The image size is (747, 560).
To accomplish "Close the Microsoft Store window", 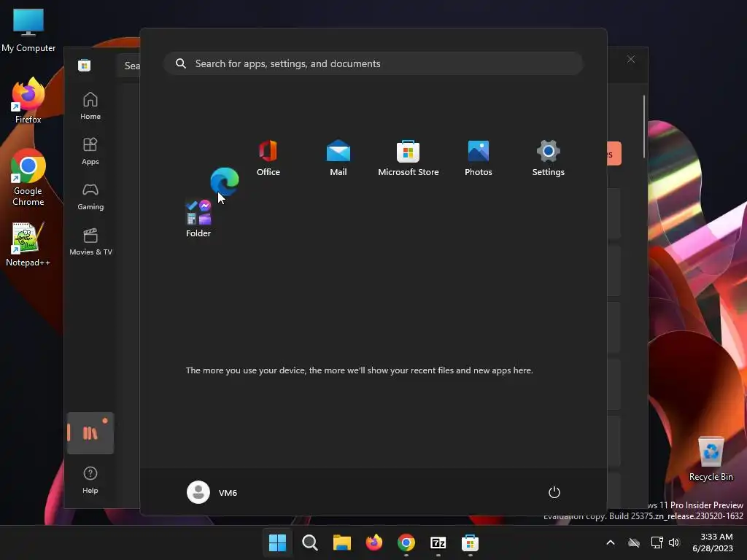I will tap(631, 59).
